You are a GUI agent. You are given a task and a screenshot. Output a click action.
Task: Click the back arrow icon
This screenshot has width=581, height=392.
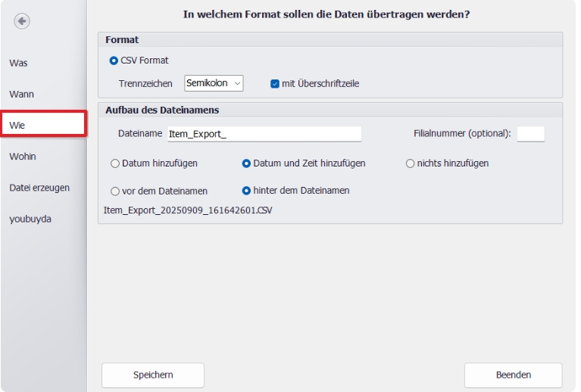tap(22, 21)
